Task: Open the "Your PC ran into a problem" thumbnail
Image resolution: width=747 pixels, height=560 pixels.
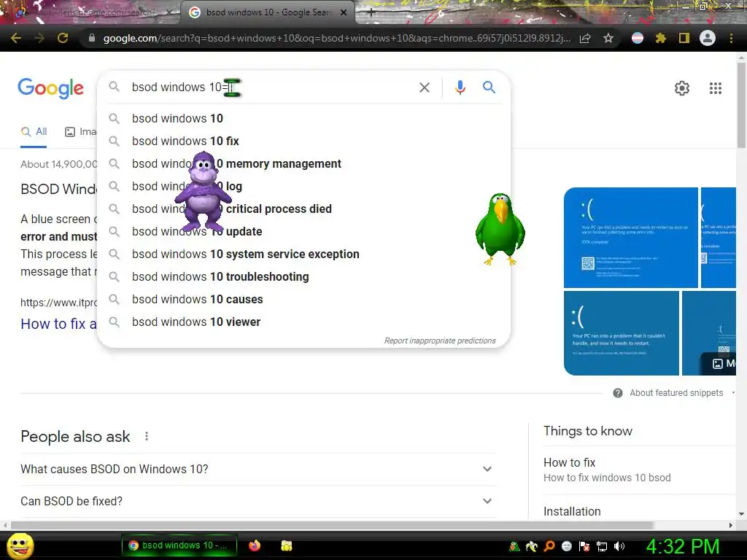Action: click(622, 333)
